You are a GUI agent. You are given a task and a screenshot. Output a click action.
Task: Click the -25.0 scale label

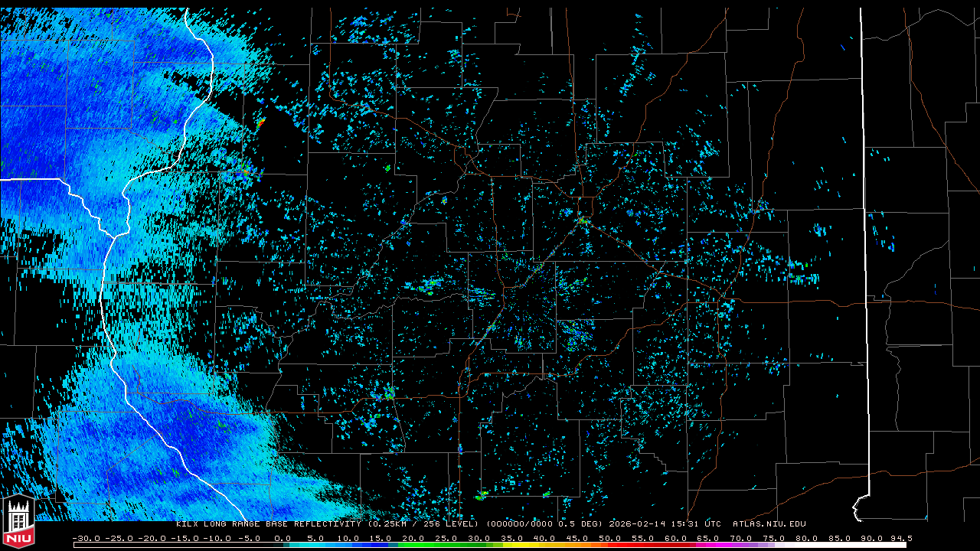tap(119, 538)
